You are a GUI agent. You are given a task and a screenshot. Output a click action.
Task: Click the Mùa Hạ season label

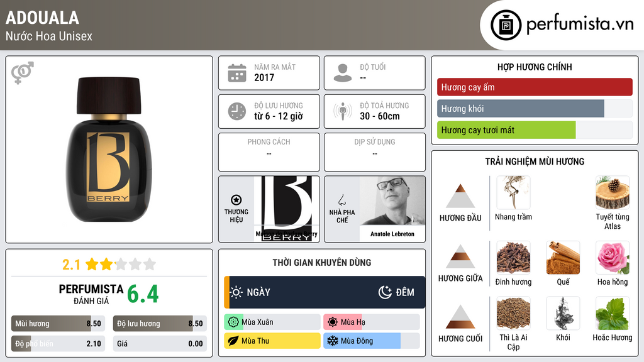[353, 322]
